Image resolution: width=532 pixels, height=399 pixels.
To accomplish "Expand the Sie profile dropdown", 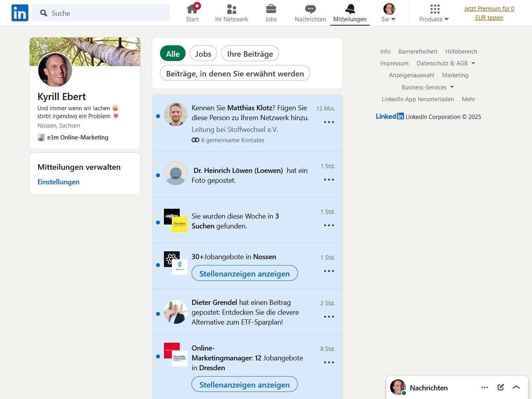I will [389, 13].
